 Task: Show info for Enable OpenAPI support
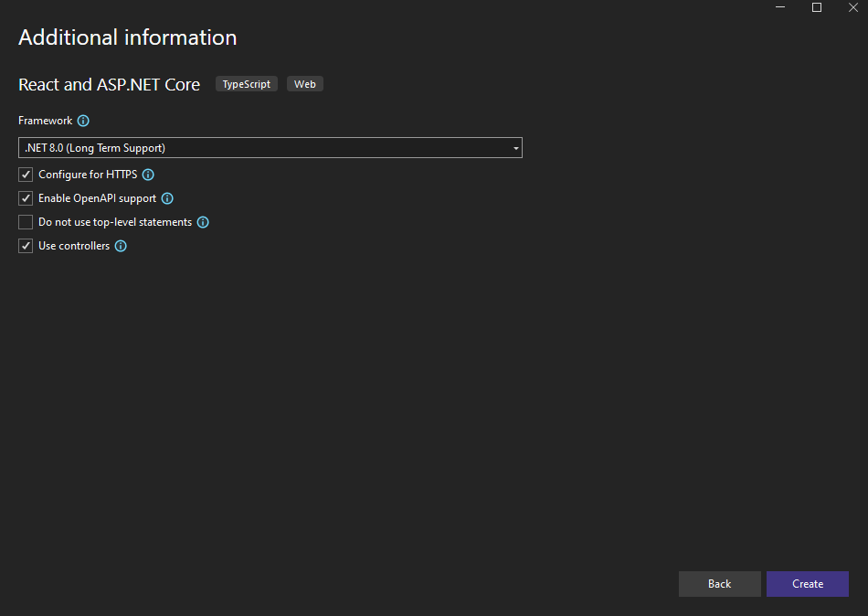click(167, 198)
